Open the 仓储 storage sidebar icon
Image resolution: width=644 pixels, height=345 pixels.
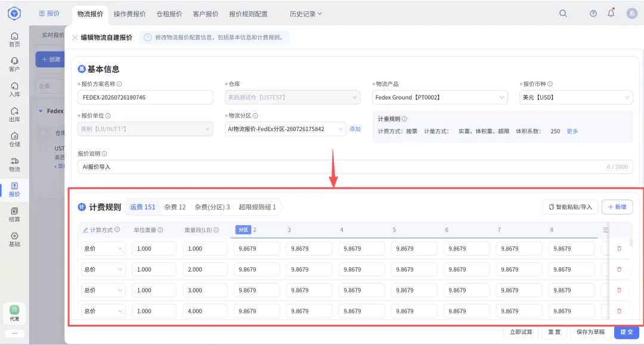(14, 139)
